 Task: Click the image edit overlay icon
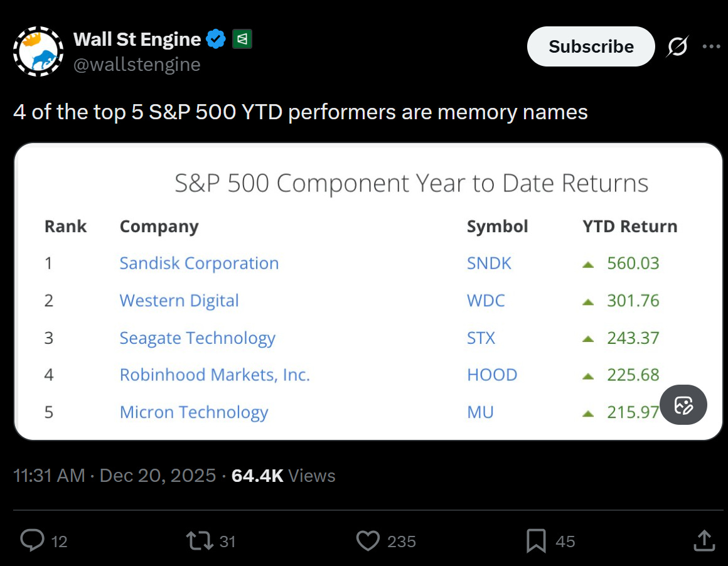[x=683, y=405]
